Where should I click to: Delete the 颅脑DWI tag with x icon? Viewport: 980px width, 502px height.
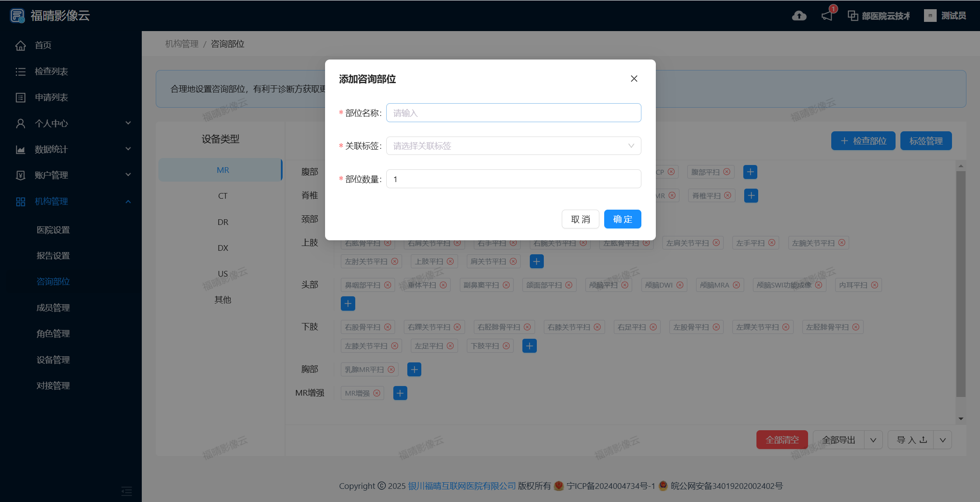680,285
